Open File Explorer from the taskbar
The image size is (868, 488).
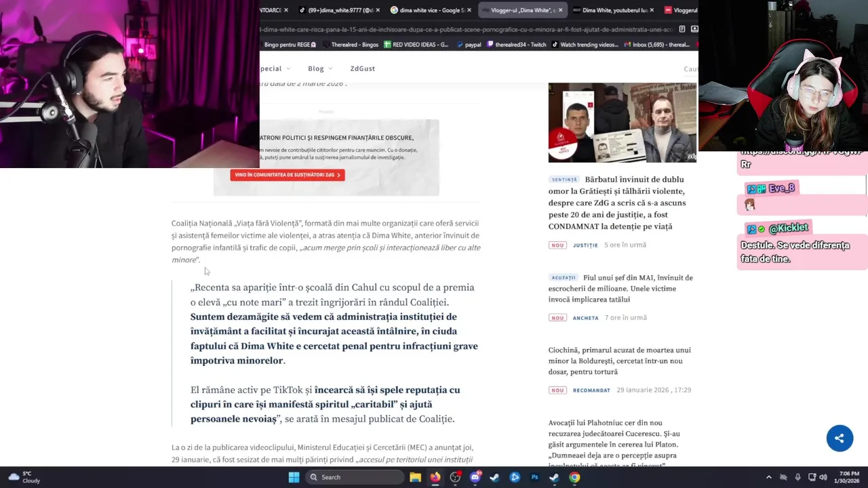[416, 477]
